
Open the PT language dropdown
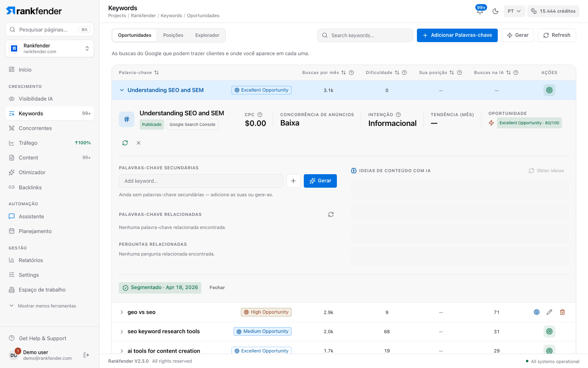click(x=514, y=11)
